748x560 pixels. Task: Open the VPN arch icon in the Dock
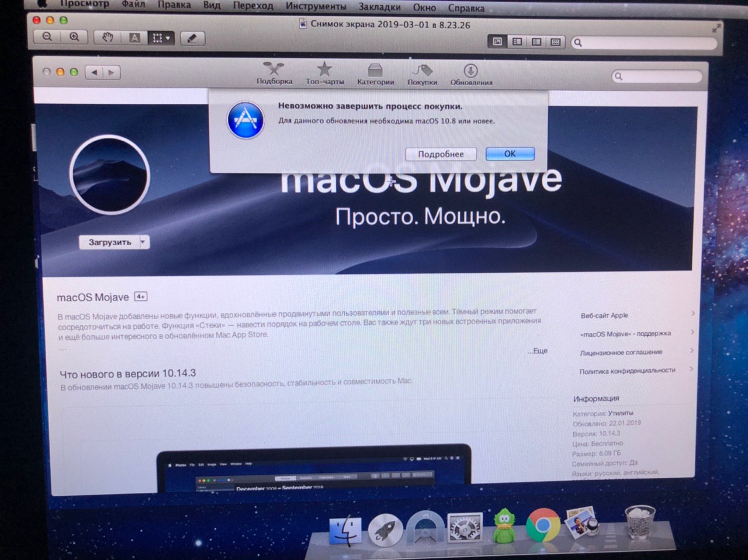425,530
